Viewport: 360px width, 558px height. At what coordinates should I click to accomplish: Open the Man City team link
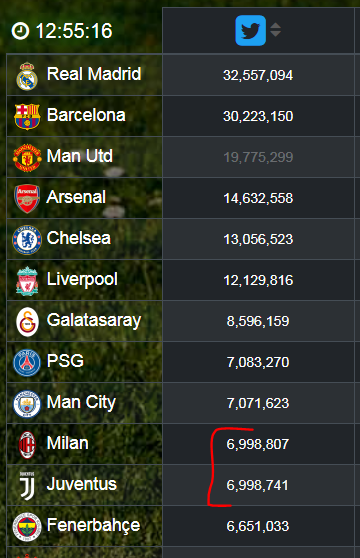pyautogui.click(x=81, y=402)
